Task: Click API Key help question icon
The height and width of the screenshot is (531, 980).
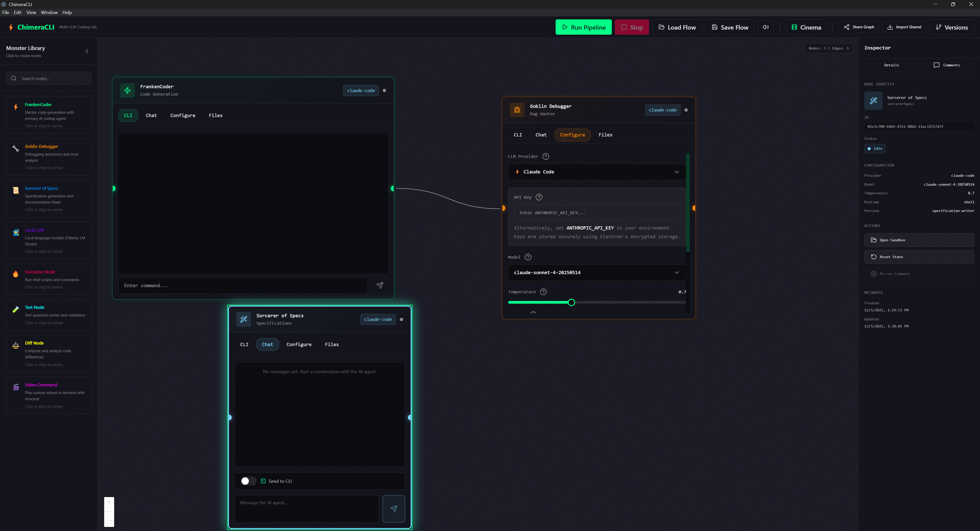Action: (539, 197)
